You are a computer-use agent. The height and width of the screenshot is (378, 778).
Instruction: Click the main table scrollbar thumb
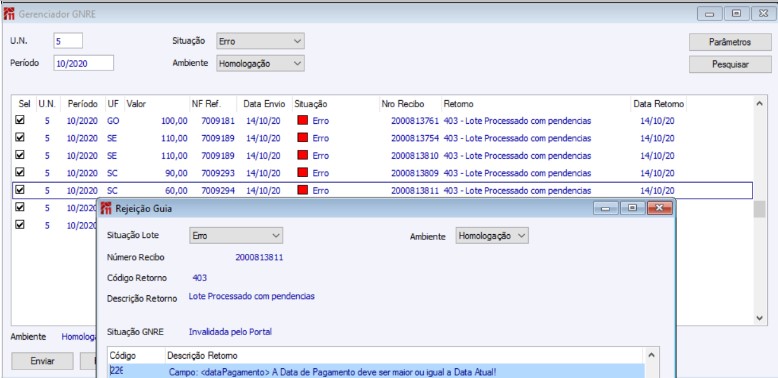click(759, 209)
